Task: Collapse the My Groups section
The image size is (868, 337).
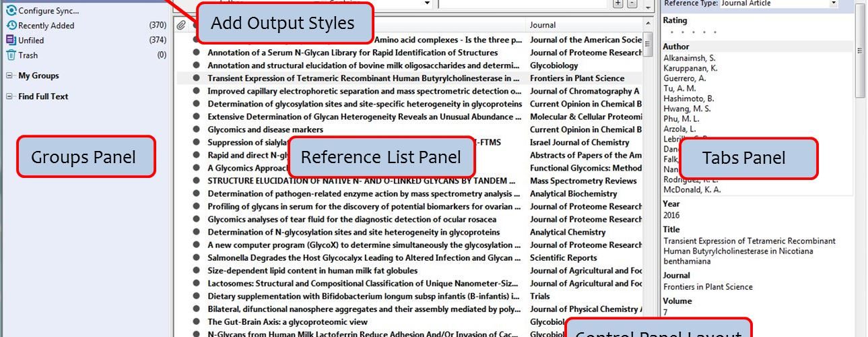Action: 10,75
